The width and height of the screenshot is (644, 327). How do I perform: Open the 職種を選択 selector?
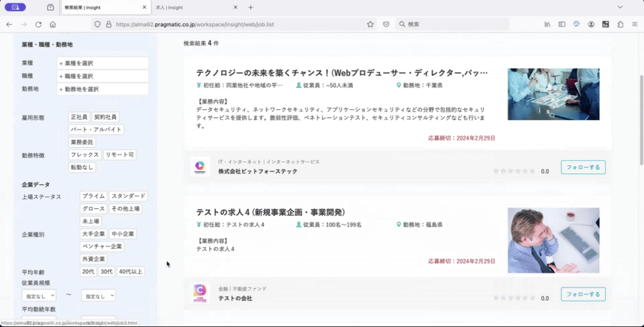[x=103, y=76]
